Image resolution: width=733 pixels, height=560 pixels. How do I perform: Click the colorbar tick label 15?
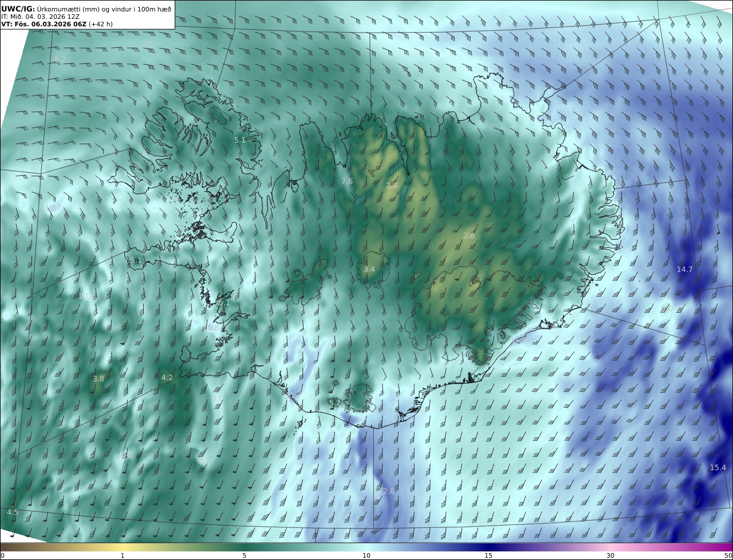(x=488, y=555)
